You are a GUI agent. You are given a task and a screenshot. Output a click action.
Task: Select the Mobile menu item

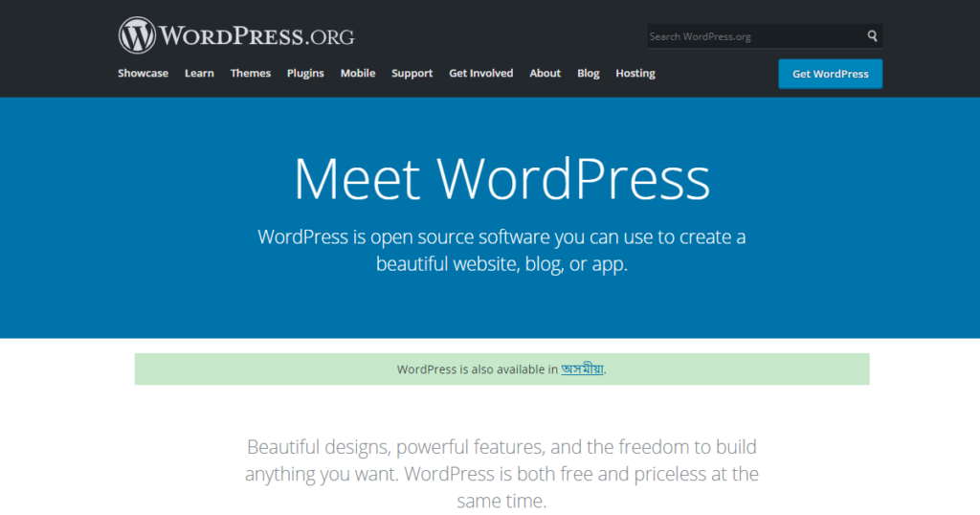358,74
